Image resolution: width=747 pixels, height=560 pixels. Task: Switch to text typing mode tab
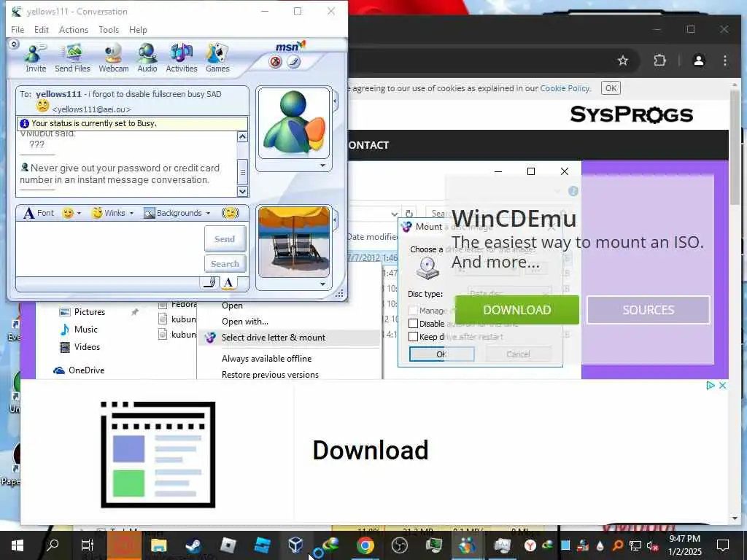[228, 283]
